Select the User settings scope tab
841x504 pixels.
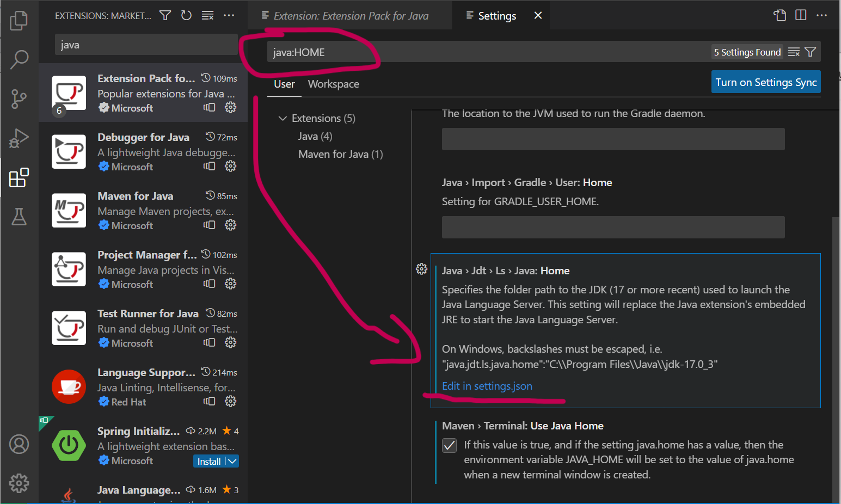pyautogui.click(x=284, y=84)
